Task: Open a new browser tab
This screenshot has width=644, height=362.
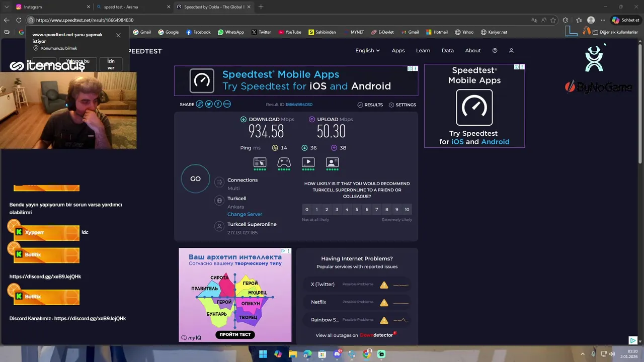Action: coord(261,7)
